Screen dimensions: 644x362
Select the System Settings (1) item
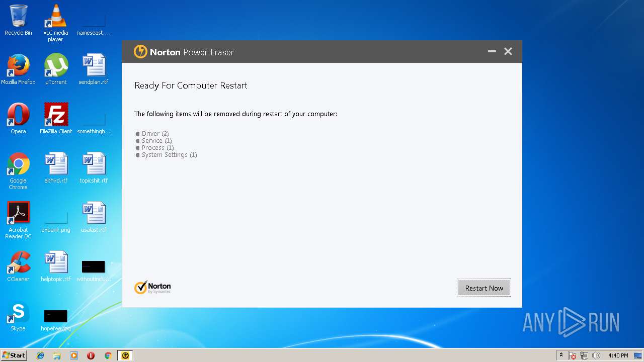tap(169, 155)
